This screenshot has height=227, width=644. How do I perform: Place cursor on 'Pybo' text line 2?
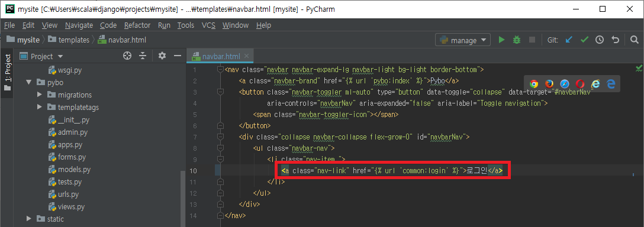(x=437, y=81)
